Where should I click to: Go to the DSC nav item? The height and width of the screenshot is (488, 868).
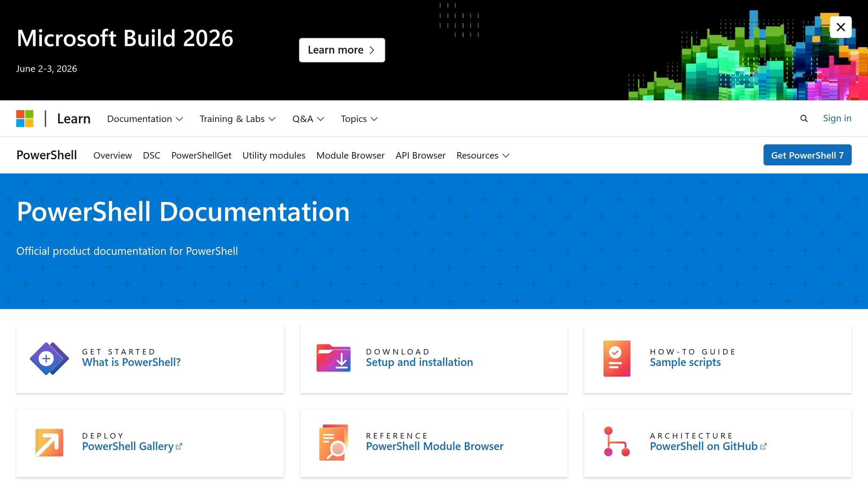pos(151,155)
